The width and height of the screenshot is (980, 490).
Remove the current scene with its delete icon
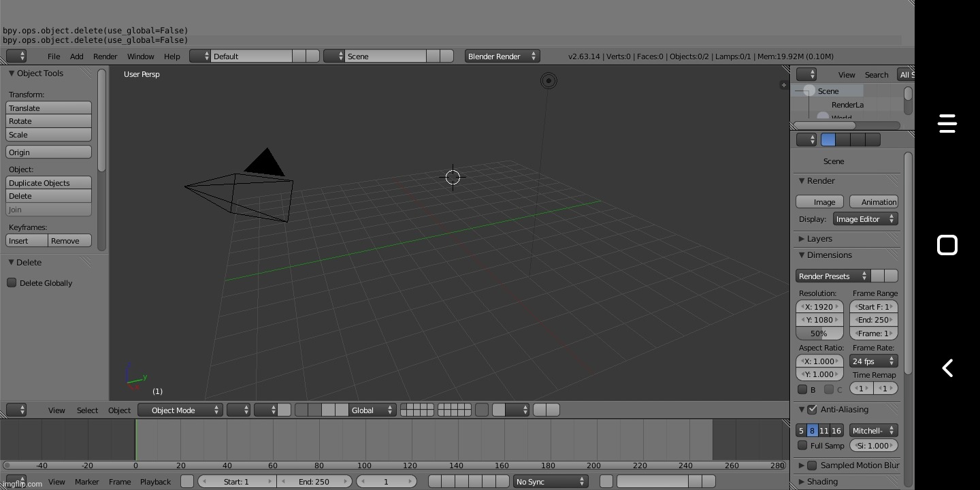(x=446, y=56)
